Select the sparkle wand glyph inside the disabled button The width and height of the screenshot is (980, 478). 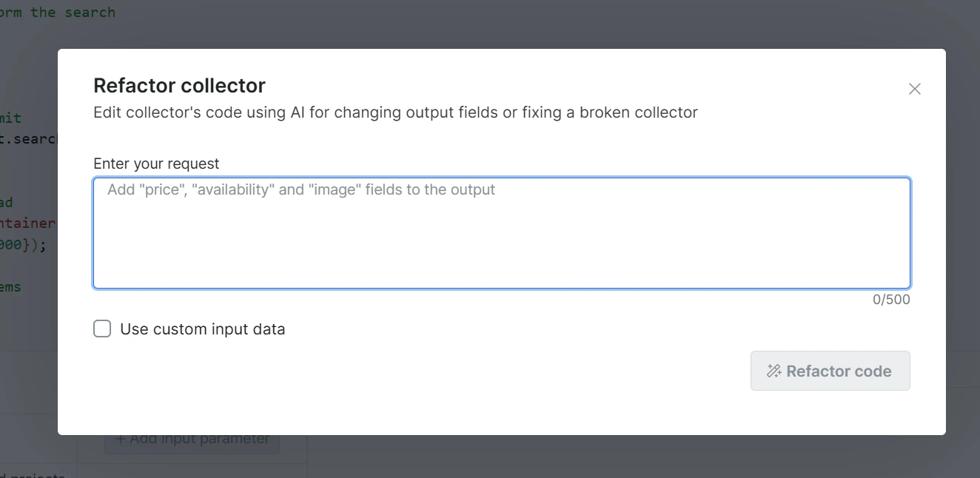[776, 371]
